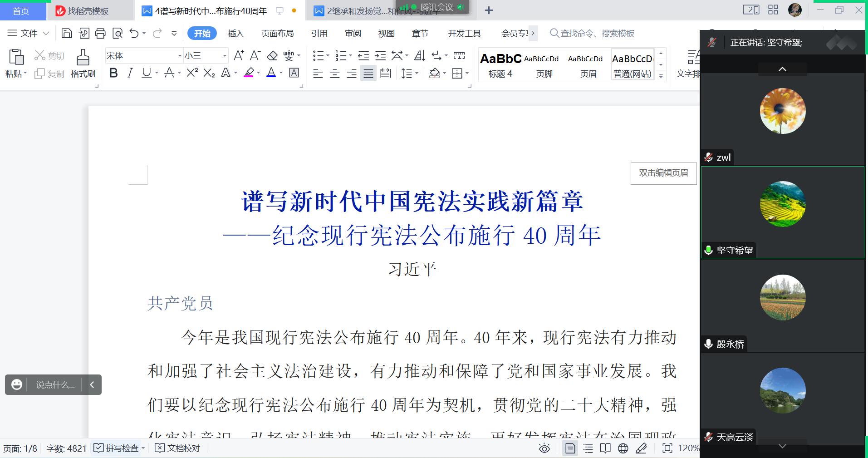Expand the 文件 menu dropdown
868x458 pixels.
pos(28,33)
